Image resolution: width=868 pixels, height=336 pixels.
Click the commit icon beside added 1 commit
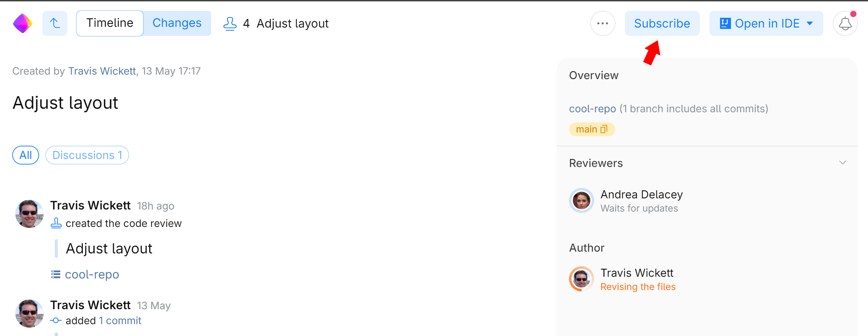coord(56,320)
